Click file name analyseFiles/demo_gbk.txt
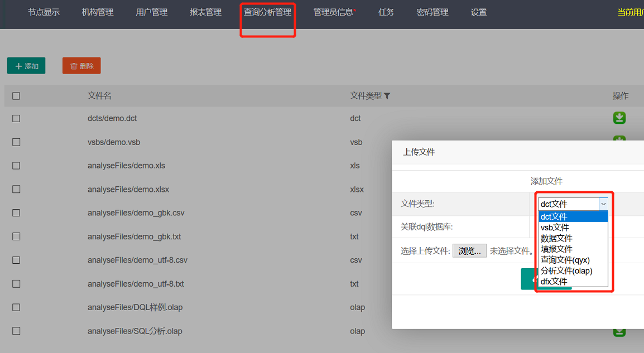This screenshot has width=644, height=353. click(134, 236)
